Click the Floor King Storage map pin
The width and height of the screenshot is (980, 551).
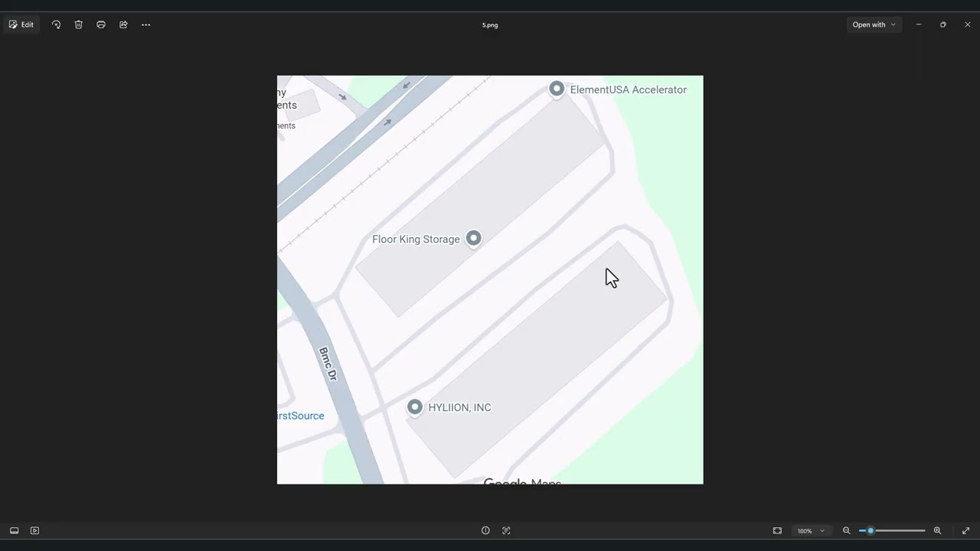[473, 240]
